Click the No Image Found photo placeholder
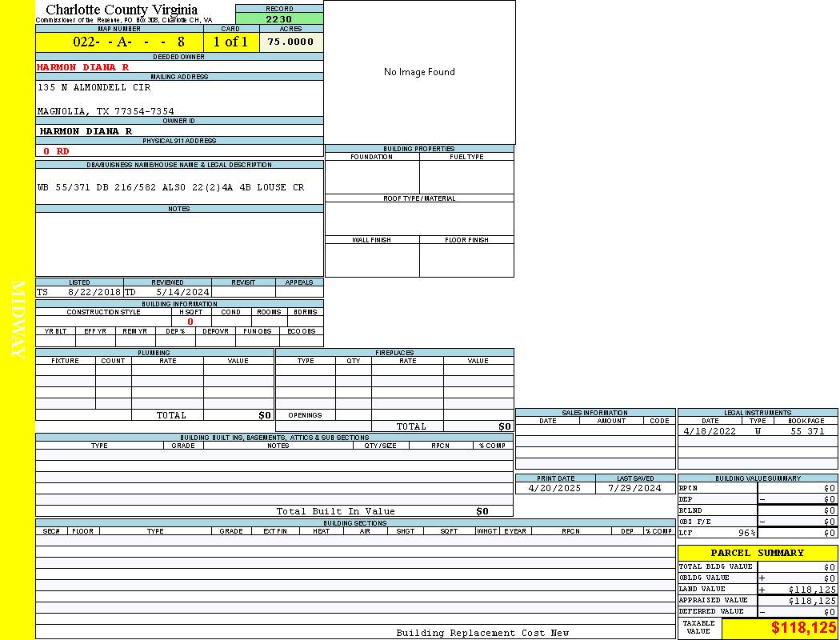 pos(419,72)
